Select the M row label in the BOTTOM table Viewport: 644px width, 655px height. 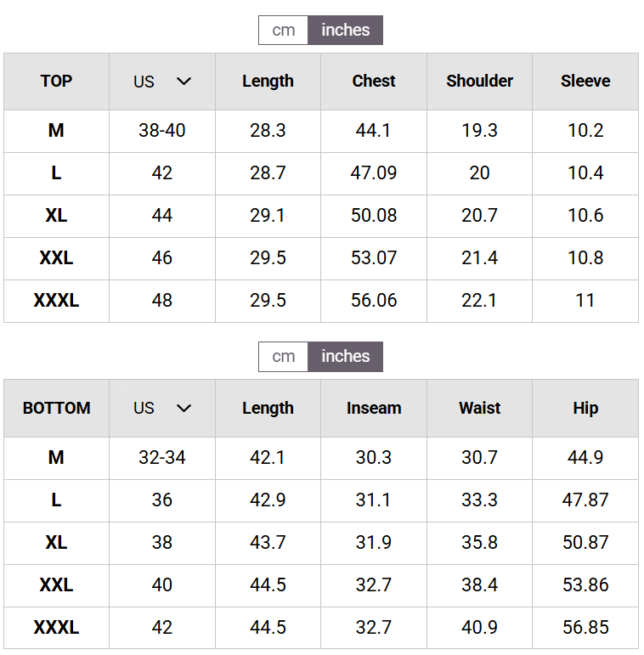(56, 458)
